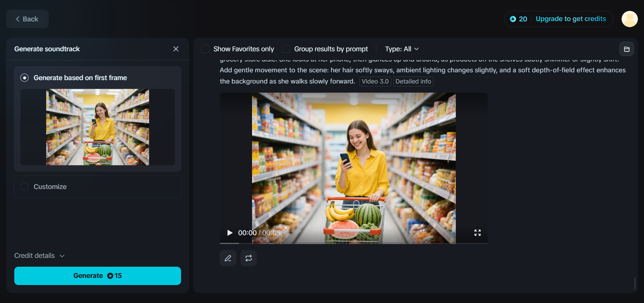Screen dimensions: 644x303
Task: Click Upgrade to get credits link
Action: [571, 19]
